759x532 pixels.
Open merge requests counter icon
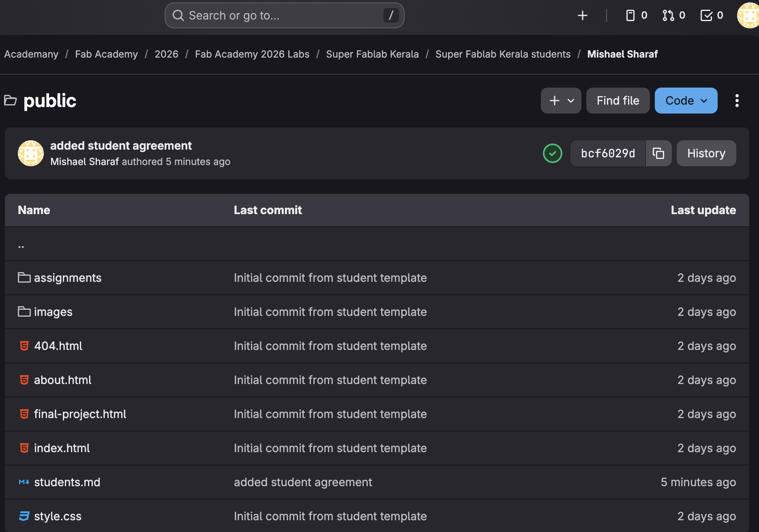(x=673, y=15)
